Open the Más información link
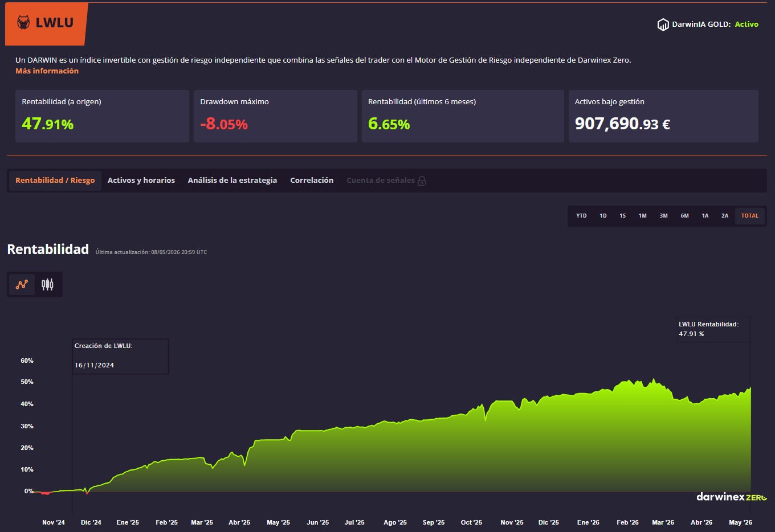 tap(47, 71)
